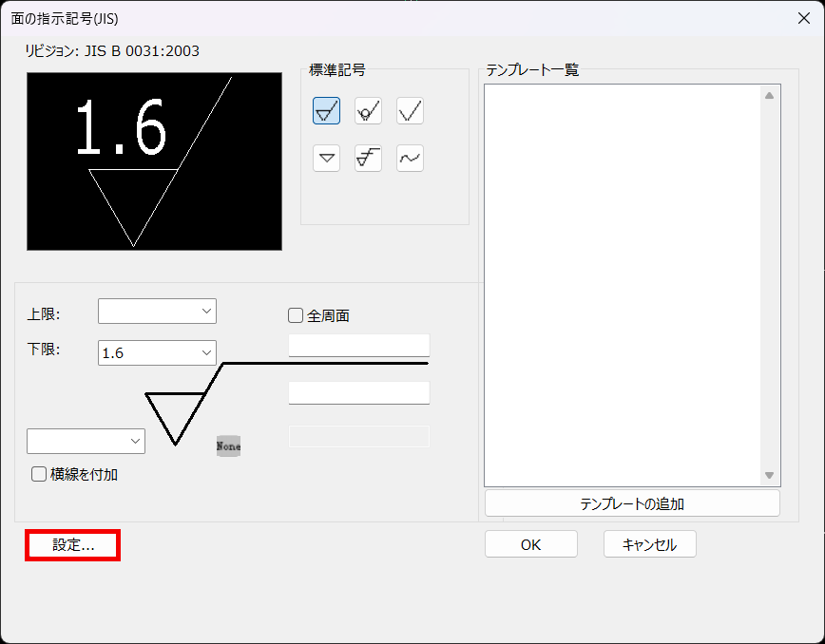This screenshot has width=825, height=644.
Task: Click the 1.6 symbol preview image
Action: 154,161
